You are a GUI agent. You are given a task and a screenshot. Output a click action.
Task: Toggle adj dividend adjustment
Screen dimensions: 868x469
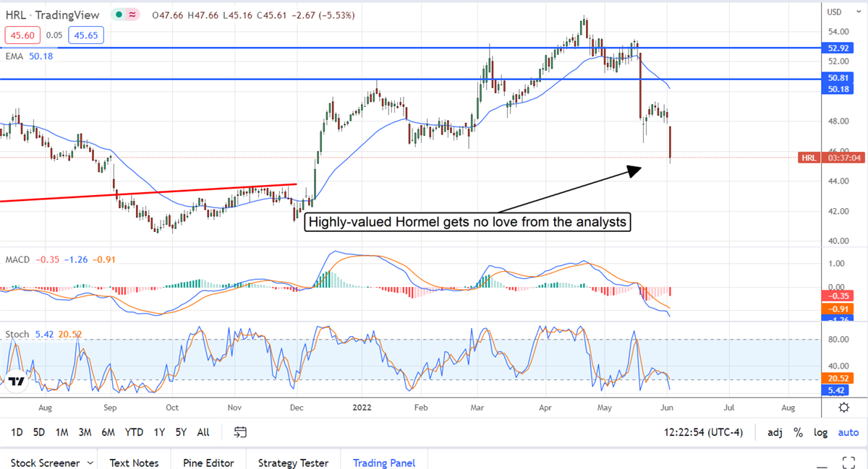click(x=775, y=432)
